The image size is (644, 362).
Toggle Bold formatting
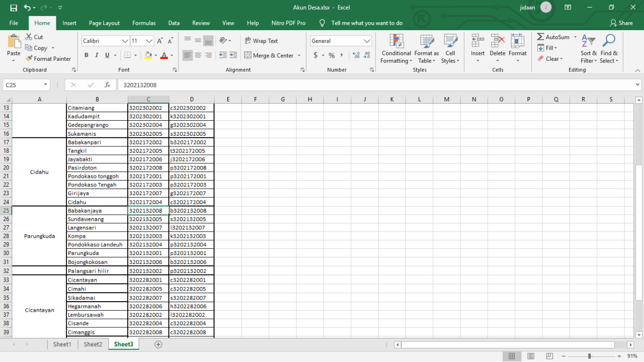pyautogui.click(x=86, y=55)
